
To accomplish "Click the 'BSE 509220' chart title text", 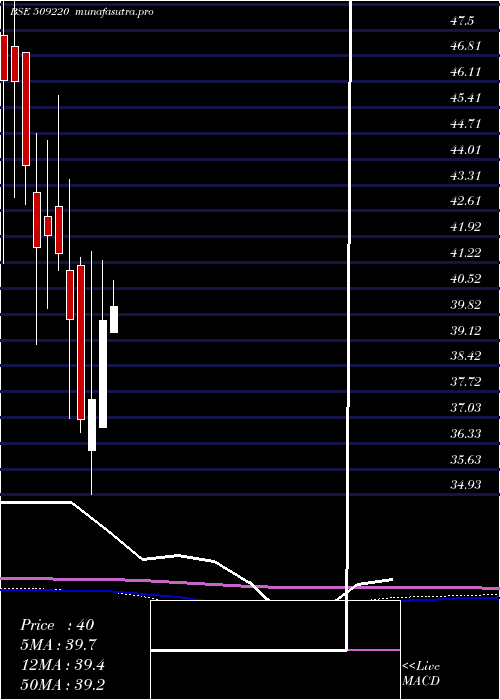I will tap(39, 12).
